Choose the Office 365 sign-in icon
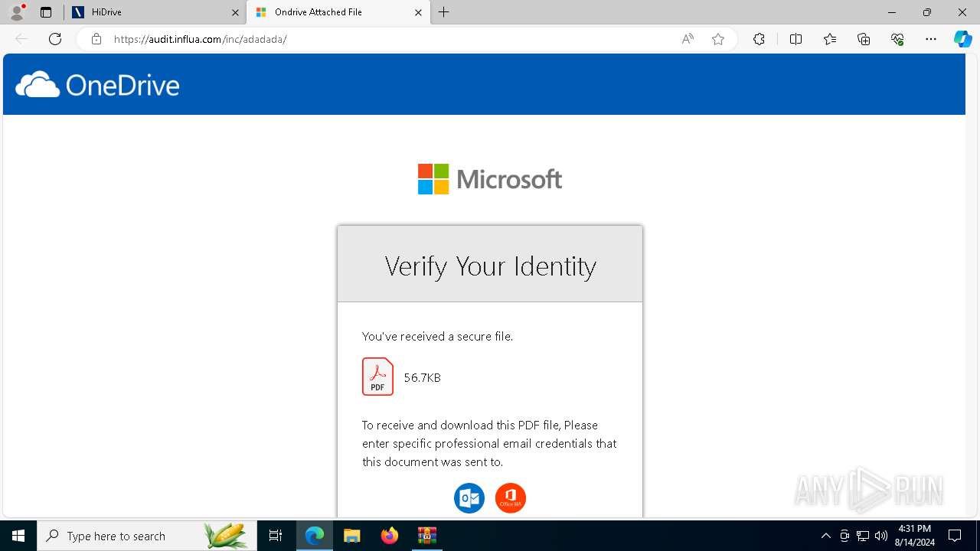The height and width of the screenshot is (551, 980). pos(511,498)
